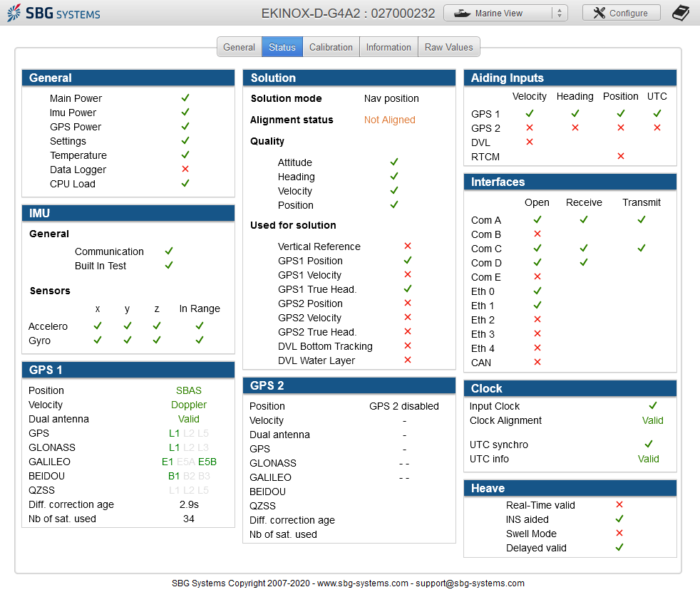
Task: Open the documentation book icon
Action: click(681, 13)
